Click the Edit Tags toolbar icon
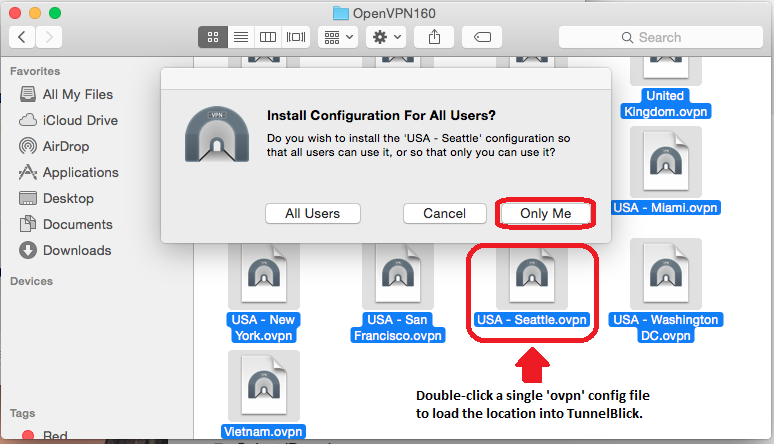Image resolution: width=774 pixels, height=444 pixels. pos(482,37)
